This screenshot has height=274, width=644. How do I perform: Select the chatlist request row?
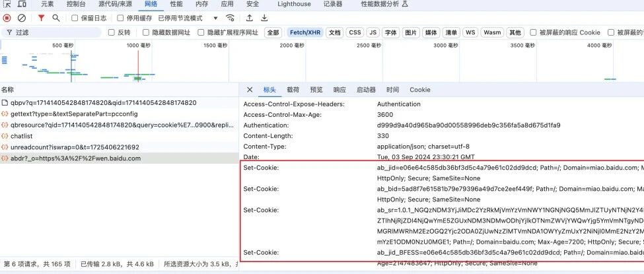point(119,136)
